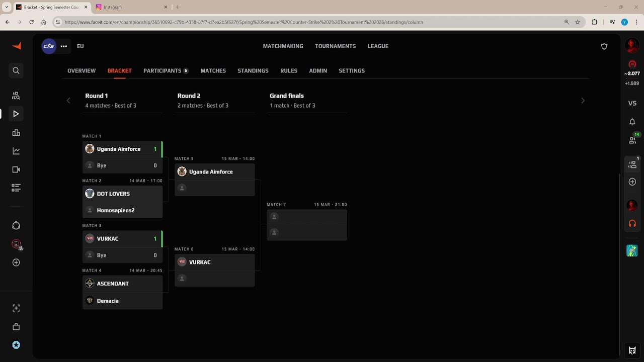This screenshot has height=362, width=644.
Task: Open the feed list sidebar icon
Action: pos(16,188)
